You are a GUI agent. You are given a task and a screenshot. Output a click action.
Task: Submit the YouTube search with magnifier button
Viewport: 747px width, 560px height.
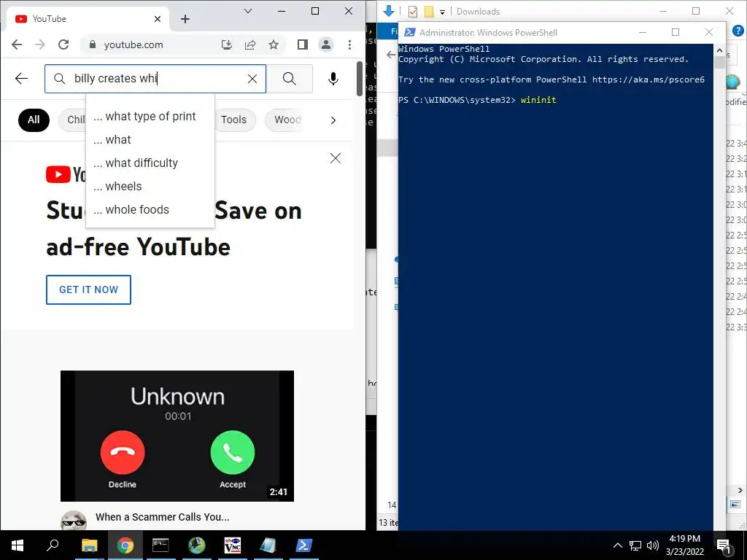tap(289, 79)
